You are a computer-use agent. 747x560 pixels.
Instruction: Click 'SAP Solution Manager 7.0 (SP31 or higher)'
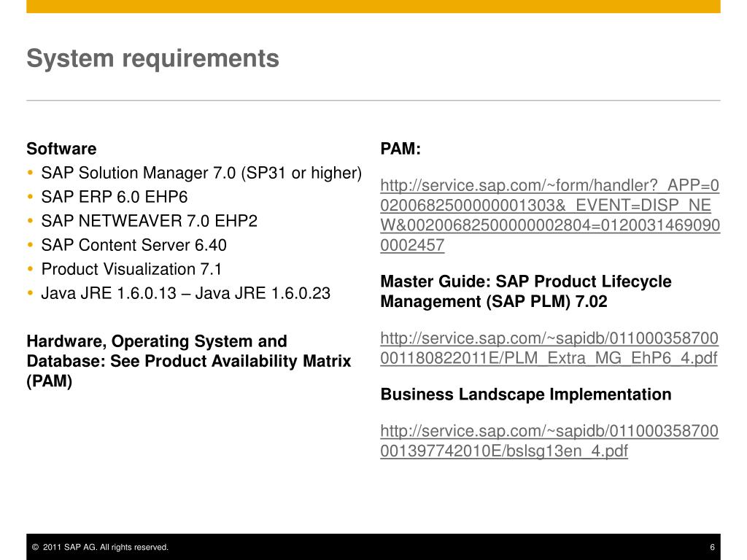click(201, 173)
